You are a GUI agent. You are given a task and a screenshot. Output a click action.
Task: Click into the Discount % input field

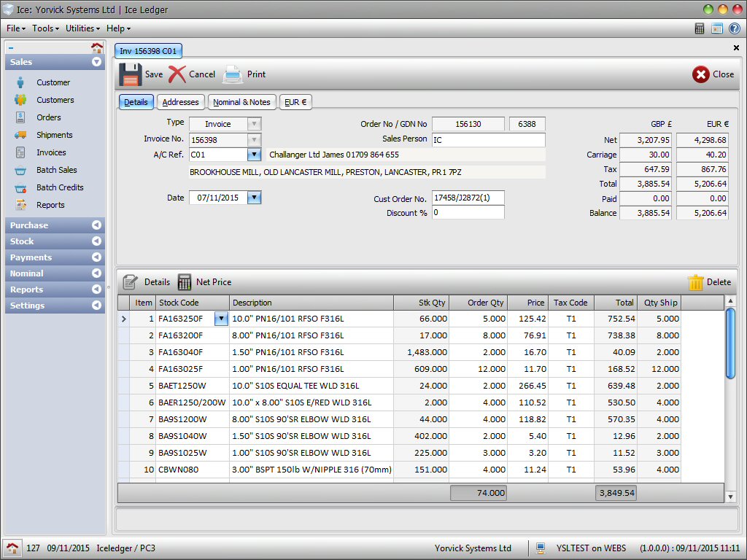tap(468, 213)
